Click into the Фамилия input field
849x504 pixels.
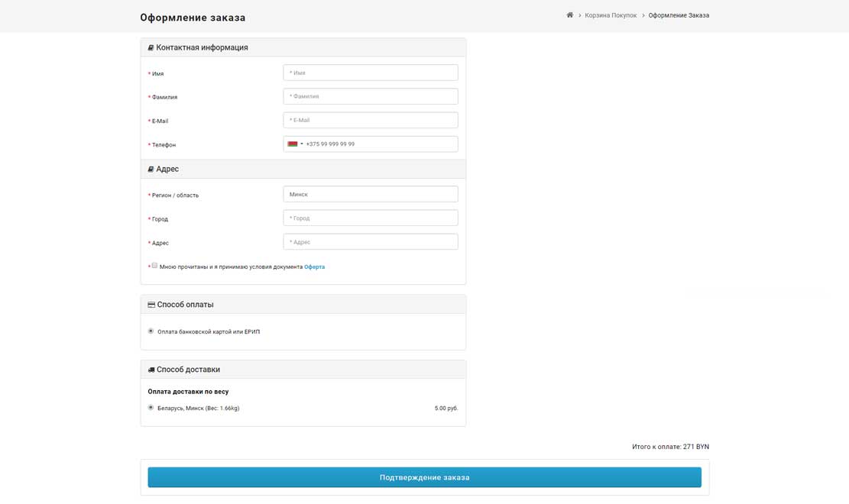tap(370, 96)
